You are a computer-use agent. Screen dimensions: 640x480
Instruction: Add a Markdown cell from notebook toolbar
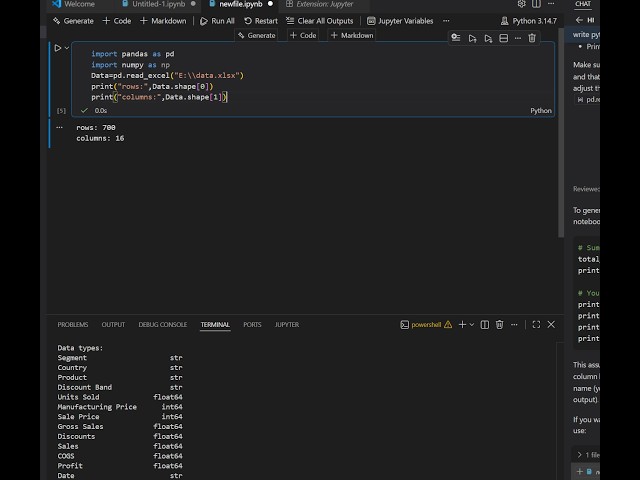[163, 21]
